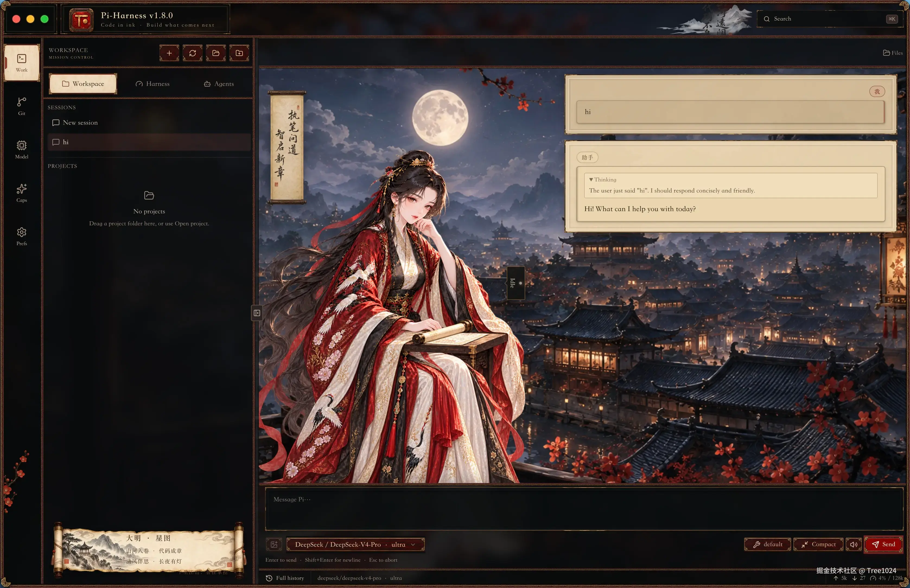Image resolution: width=910 pixels, height=588 pixels.
Task: Open the Git panel
Action: click(22, 106)
